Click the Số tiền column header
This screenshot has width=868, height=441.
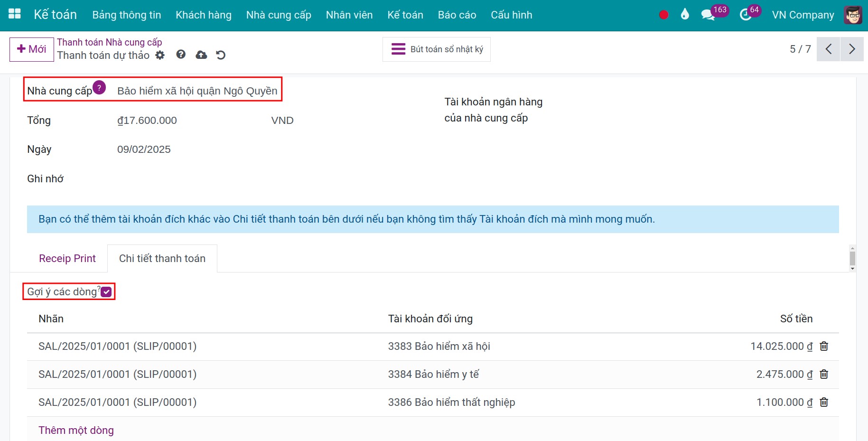(796, 319)
